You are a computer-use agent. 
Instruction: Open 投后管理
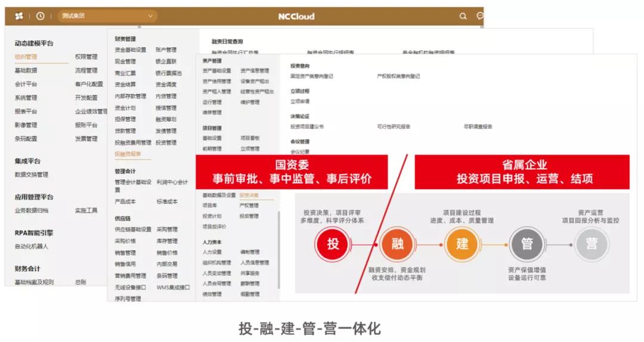coord(249,216)
